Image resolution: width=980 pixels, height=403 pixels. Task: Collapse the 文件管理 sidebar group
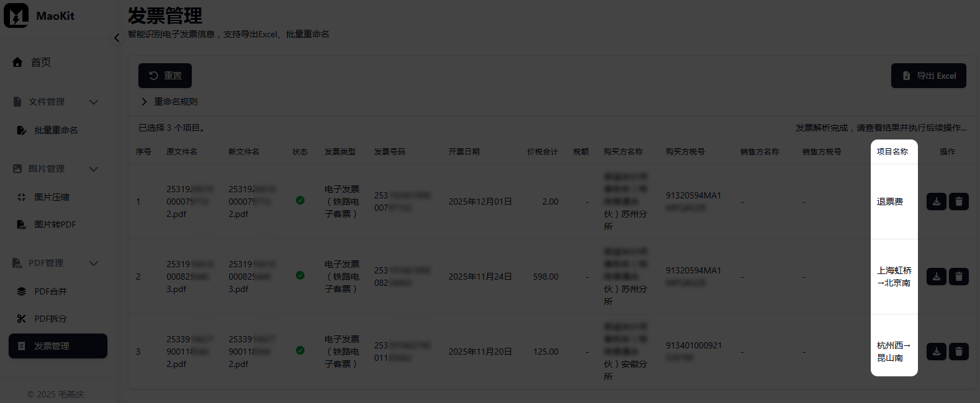[x=94, y=102]
